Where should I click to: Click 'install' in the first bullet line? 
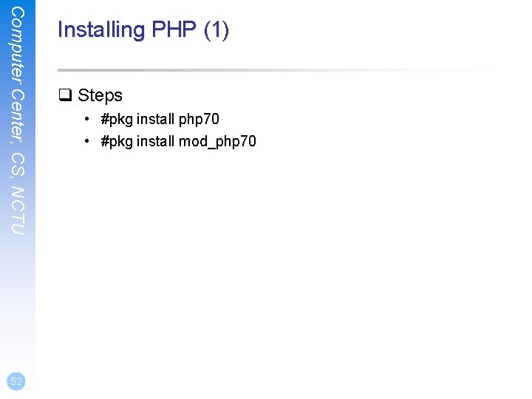156,119
